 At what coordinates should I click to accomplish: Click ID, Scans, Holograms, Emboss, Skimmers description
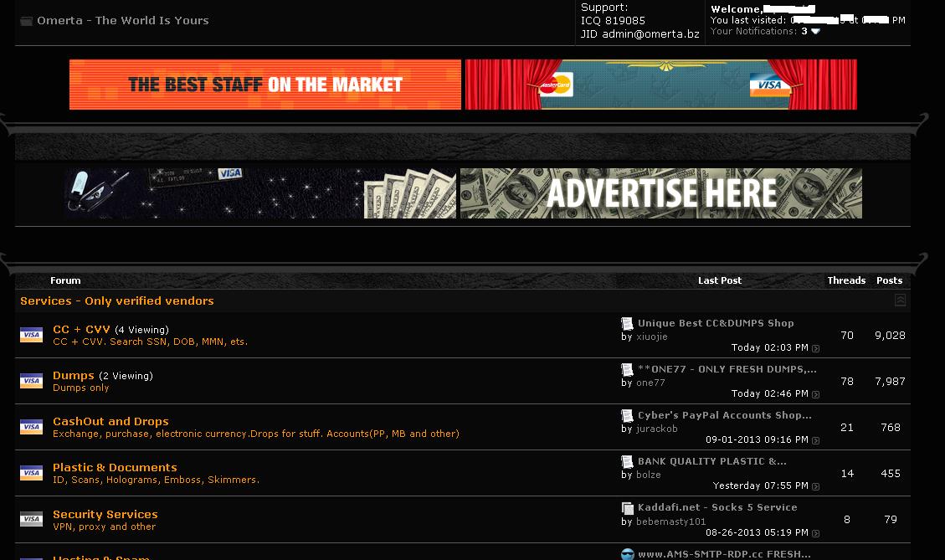(156, 480)
